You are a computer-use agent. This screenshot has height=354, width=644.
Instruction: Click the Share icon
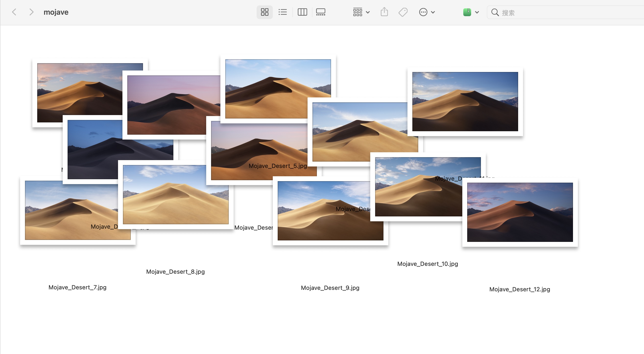tap(384, 12)
